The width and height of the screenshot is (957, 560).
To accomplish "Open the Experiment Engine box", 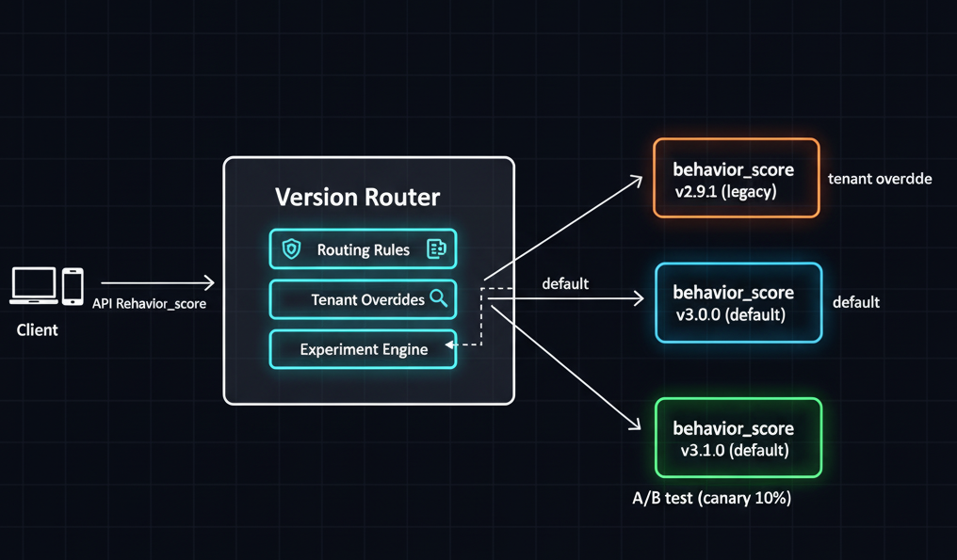I will click(363, 349).
